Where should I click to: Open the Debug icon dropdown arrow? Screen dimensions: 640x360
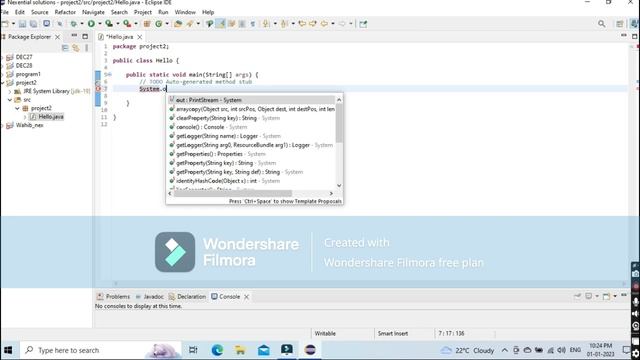click(x=82, y=24)
